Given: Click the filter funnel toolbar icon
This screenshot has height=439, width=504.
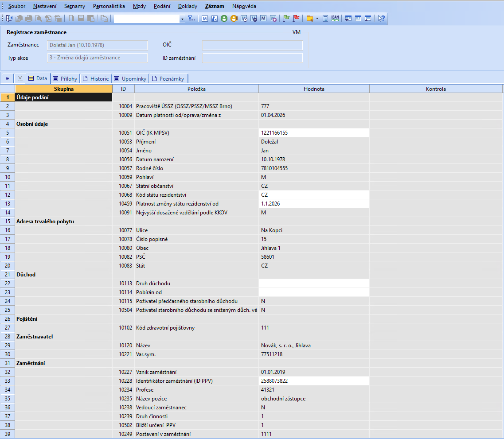Looking at the screenshot, I should [191, 19].
